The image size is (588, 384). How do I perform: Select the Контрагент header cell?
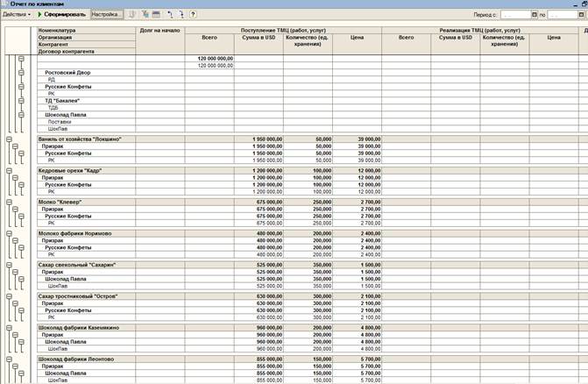[x=86, y=45]
